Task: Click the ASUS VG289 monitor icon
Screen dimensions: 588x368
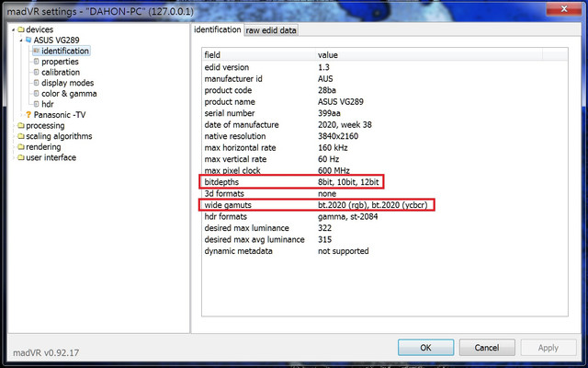Action: click(28, 40)
